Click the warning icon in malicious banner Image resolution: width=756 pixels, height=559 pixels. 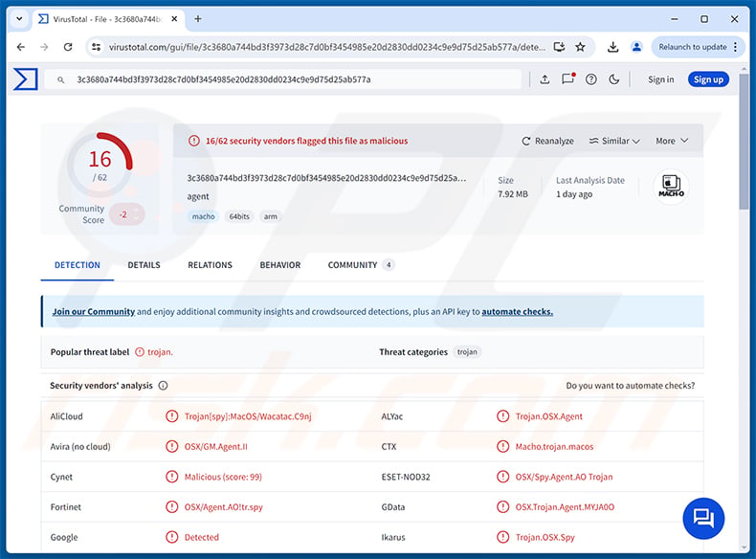194,141
